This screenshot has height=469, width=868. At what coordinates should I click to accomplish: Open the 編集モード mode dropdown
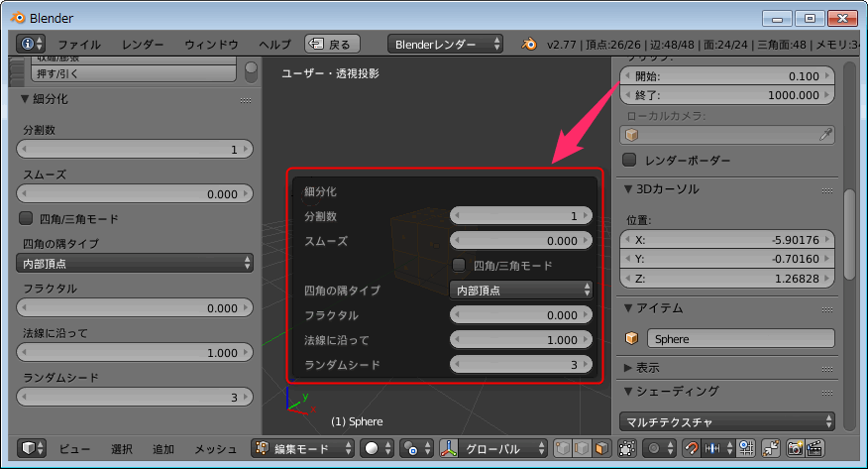click(x=302, y=448)
